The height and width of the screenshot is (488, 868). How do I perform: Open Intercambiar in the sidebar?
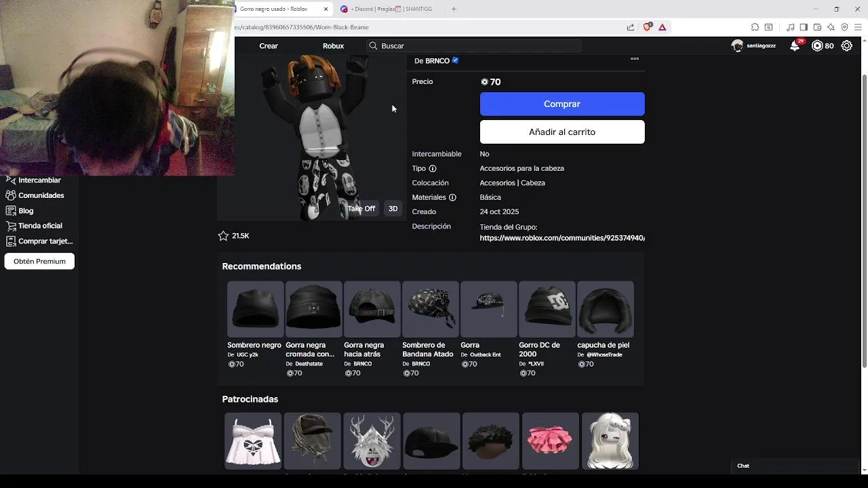point(39,180)
